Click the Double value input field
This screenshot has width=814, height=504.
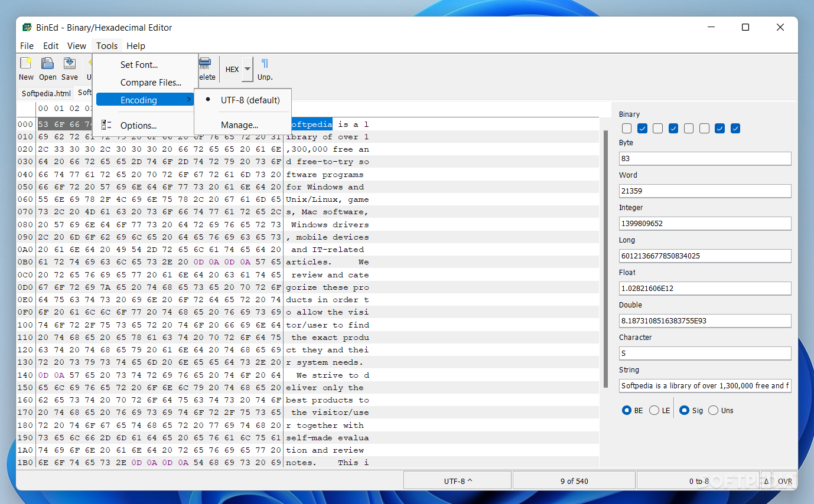[x=705, y=320]
